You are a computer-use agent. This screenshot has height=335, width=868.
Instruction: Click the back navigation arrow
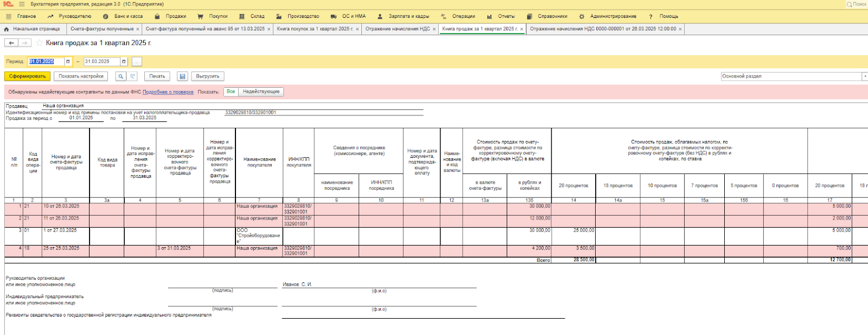[x=11, y=43]
